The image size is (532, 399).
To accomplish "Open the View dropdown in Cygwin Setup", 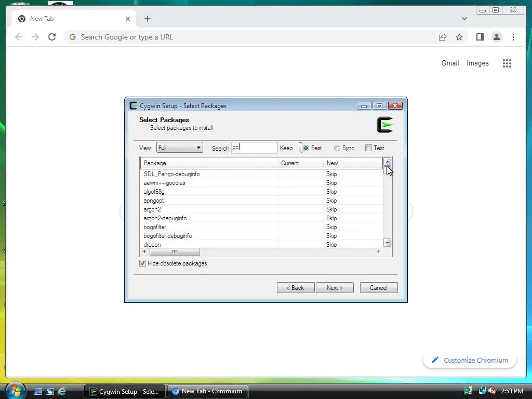I will point(179,148).
